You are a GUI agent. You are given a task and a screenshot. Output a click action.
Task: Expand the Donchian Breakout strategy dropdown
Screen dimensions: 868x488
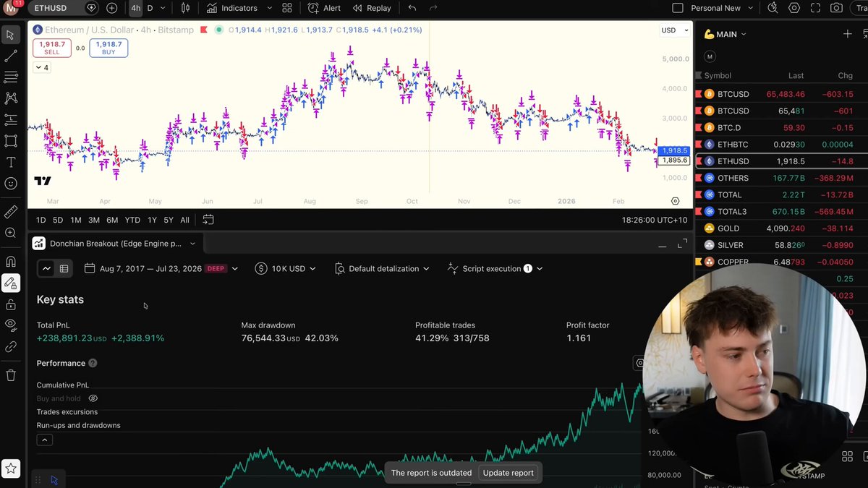(192, 244)
